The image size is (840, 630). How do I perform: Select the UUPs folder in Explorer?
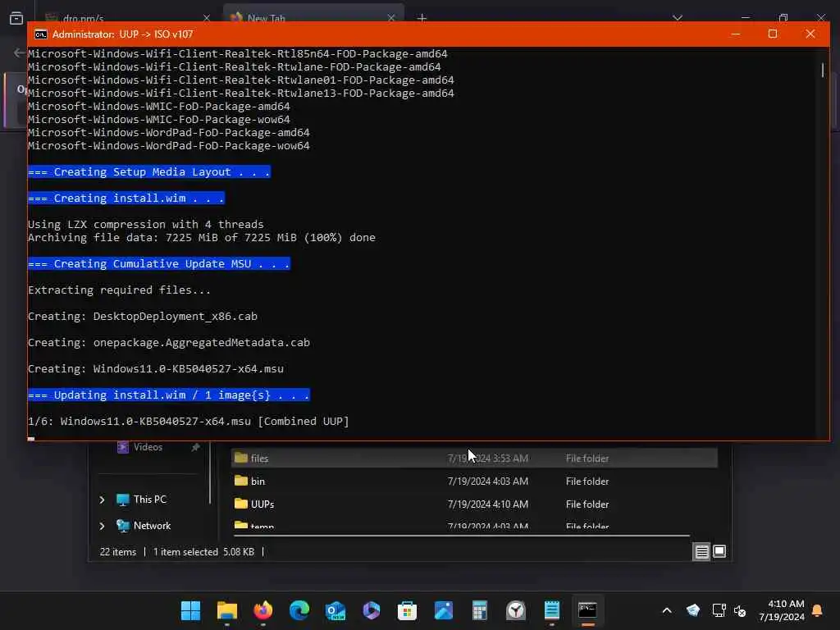(474, 504)
